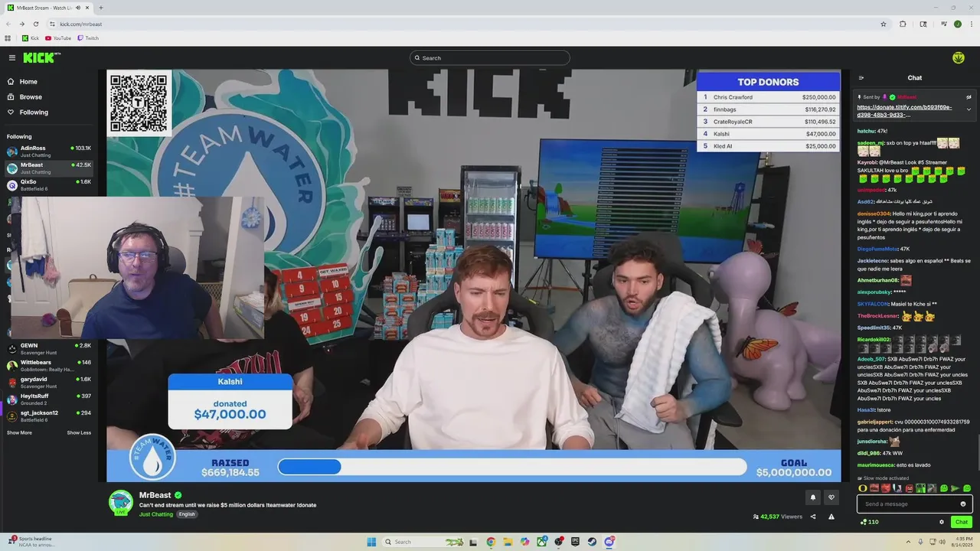
Task: Click Show Less in the sidebar
Action: pyautogui.click(x=79, y=433)
